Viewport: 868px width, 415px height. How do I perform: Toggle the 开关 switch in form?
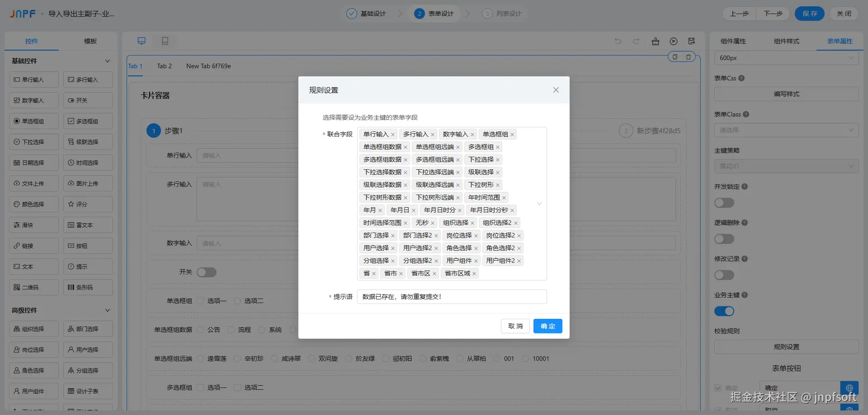coord(207,272)
